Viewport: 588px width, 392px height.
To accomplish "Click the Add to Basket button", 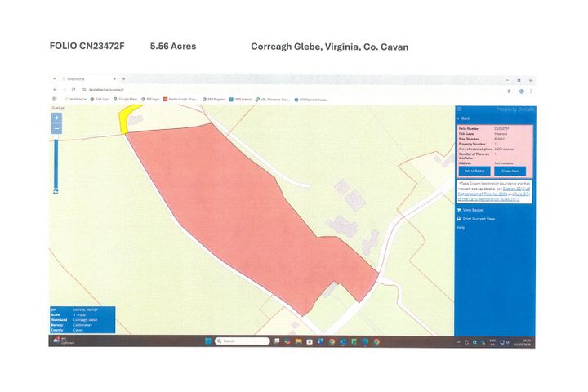I will [x=474, y=171].
